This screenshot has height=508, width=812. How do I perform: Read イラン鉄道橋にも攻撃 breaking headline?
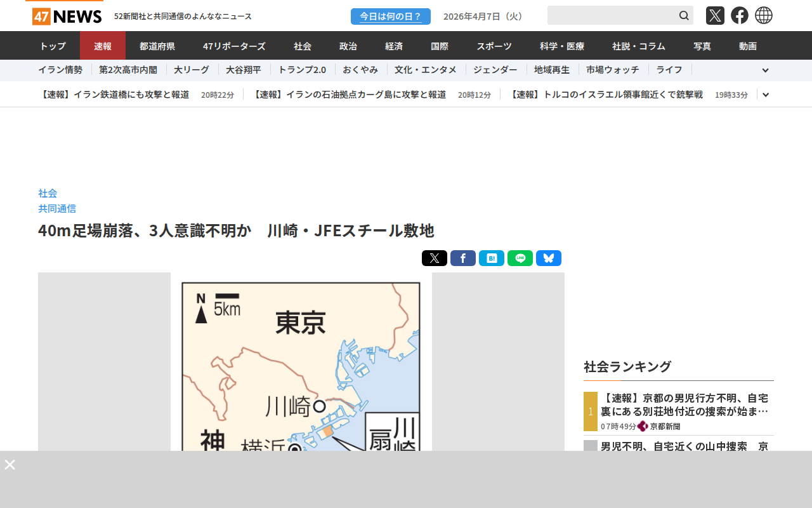click(x=114, y=95)
